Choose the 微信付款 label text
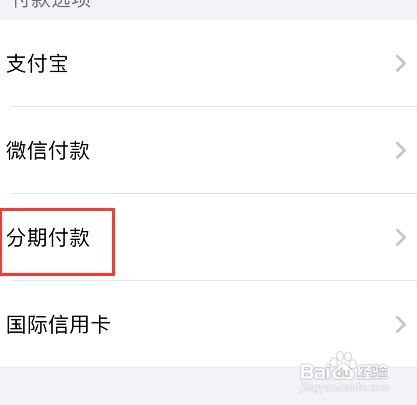The image size is (417, 405). coord(48,150)
